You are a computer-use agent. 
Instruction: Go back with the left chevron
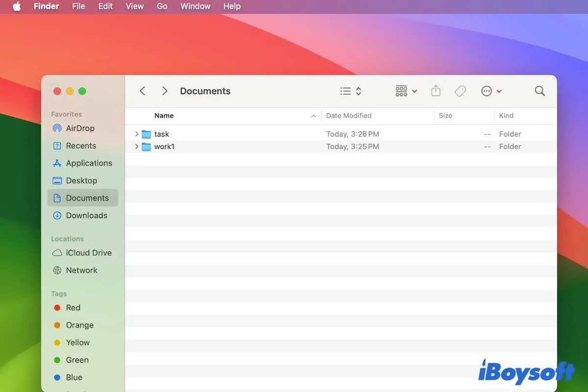pos(143,91)
